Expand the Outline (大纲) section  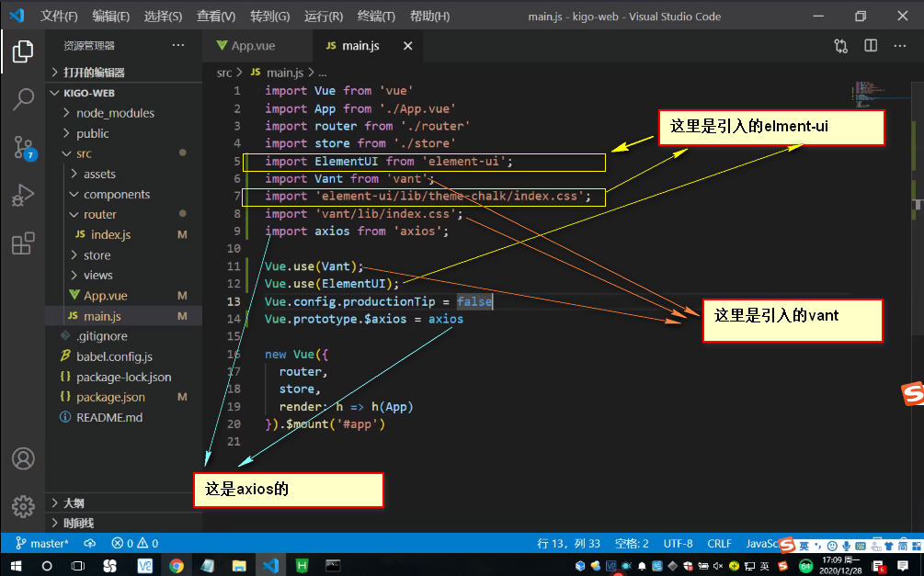(x=124, y=503)
